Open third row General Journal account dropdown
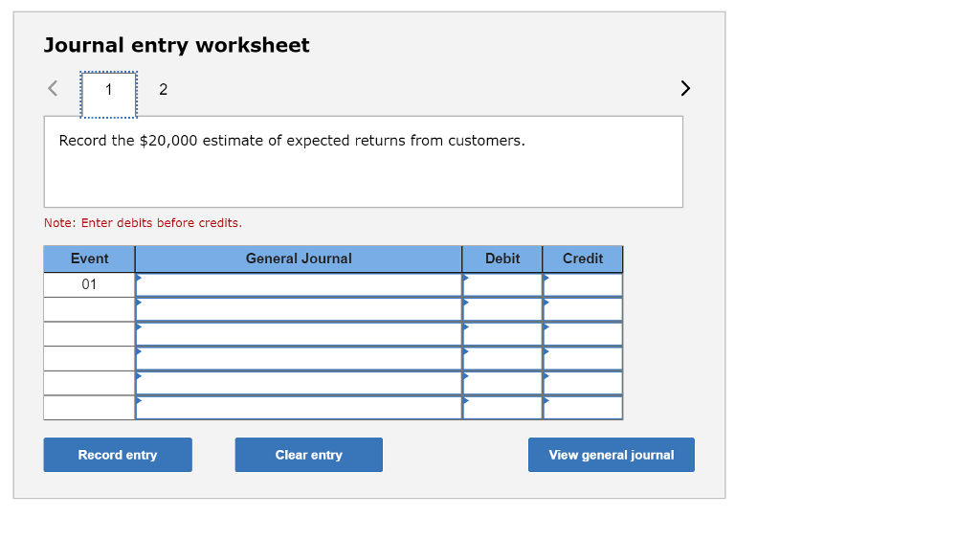Viewport: 980px width, 539px height. coord(299,334)
